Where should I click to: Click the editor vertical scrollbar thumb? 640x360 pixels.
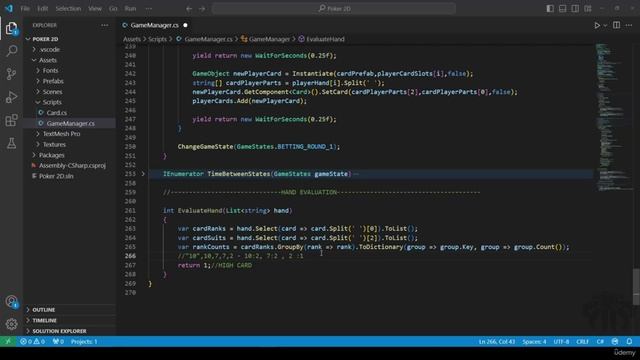coord(636,287)
